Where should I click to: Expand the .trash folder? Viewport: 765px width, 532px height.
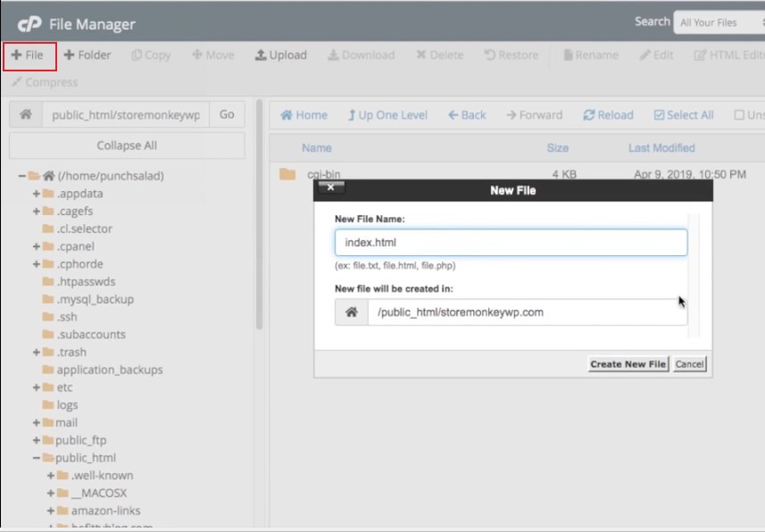(x=36, y=352)
